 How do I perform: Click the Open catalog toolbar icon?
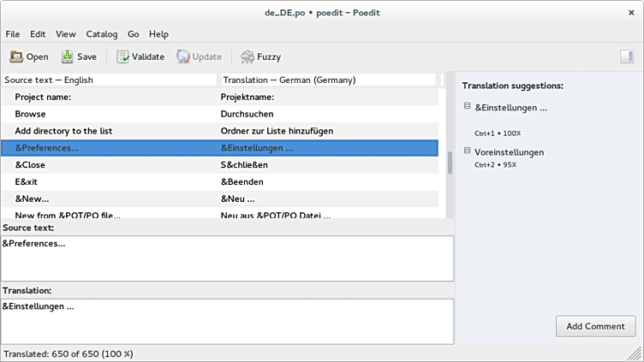tap(17, 57)
